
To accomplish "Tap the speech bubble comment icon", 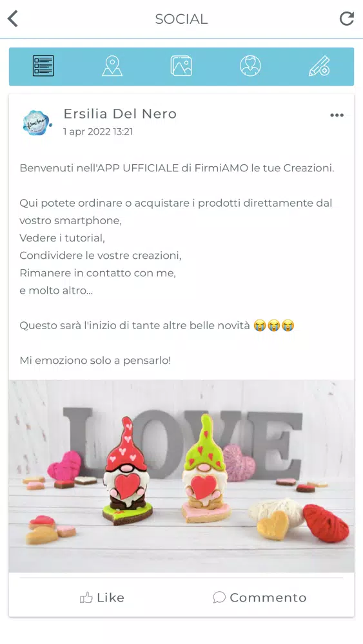I will tap(219, 597).
